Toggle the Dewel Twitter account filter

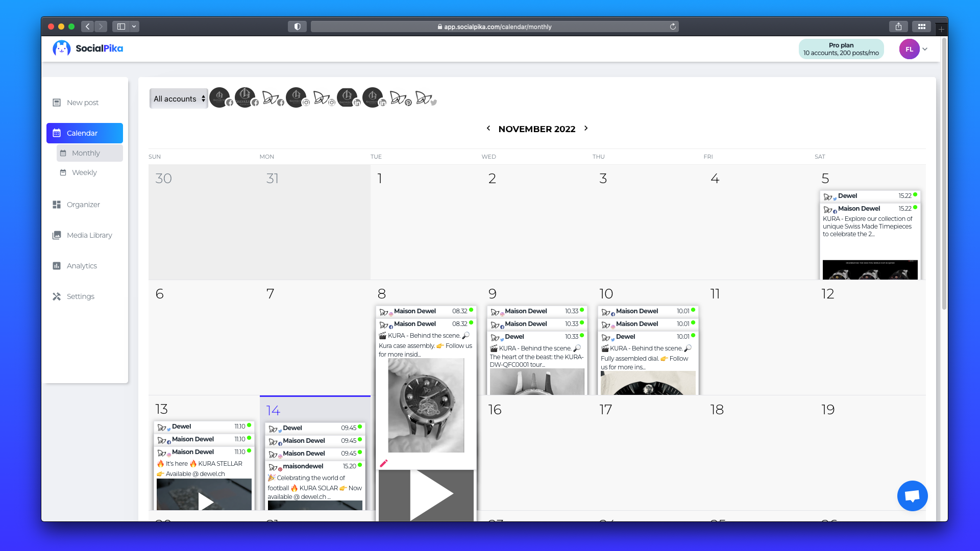(426, 98)
